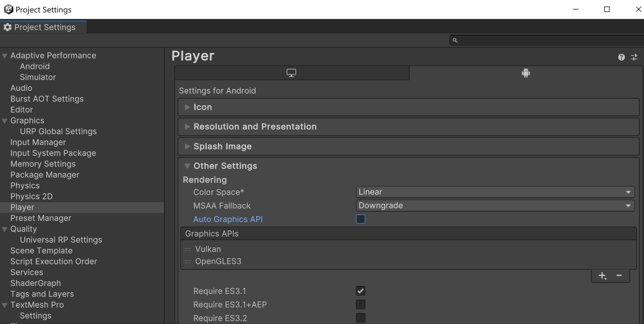This screenshot has height=324, width=644.
Task: Click the Vulkan drag handle icon
Action: click(188, 249)
